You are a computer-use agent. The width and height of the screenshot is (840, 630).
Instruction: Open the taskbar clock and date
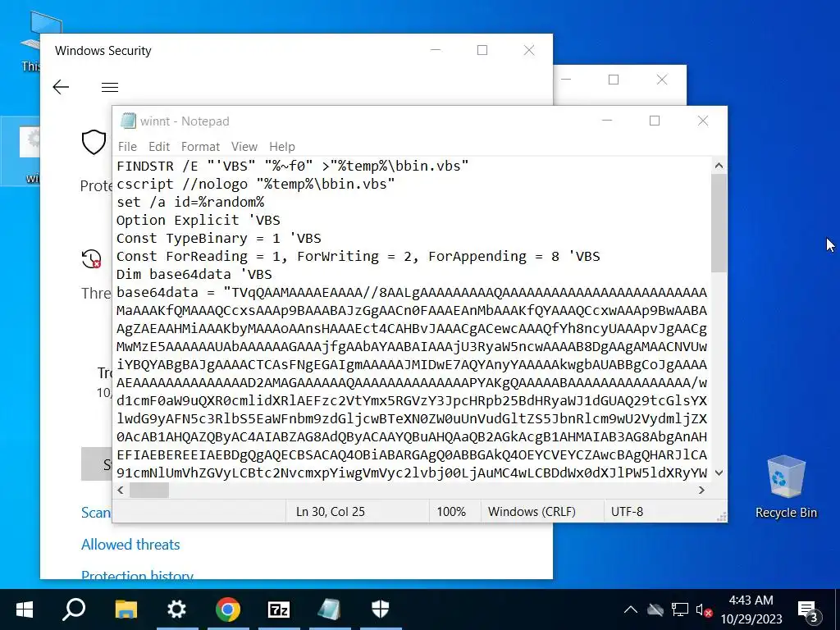(751, 609)
